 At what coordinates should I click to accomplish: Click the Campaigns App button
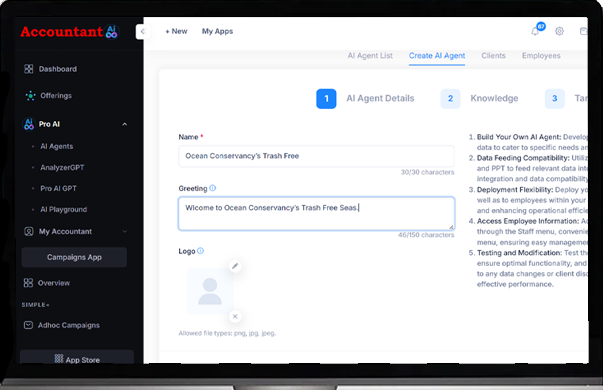coord(74,257)
